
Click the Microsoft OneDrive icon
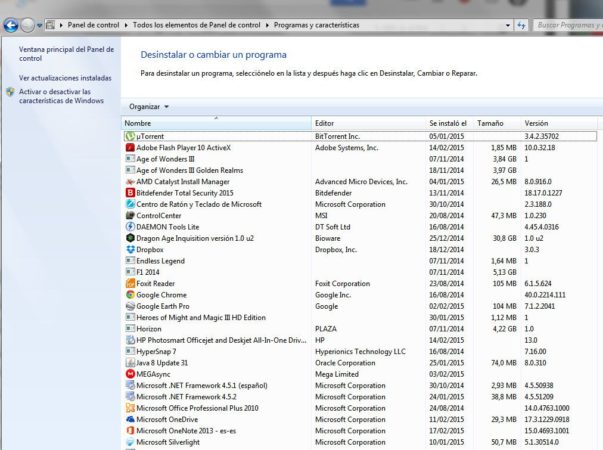(130, 419)
